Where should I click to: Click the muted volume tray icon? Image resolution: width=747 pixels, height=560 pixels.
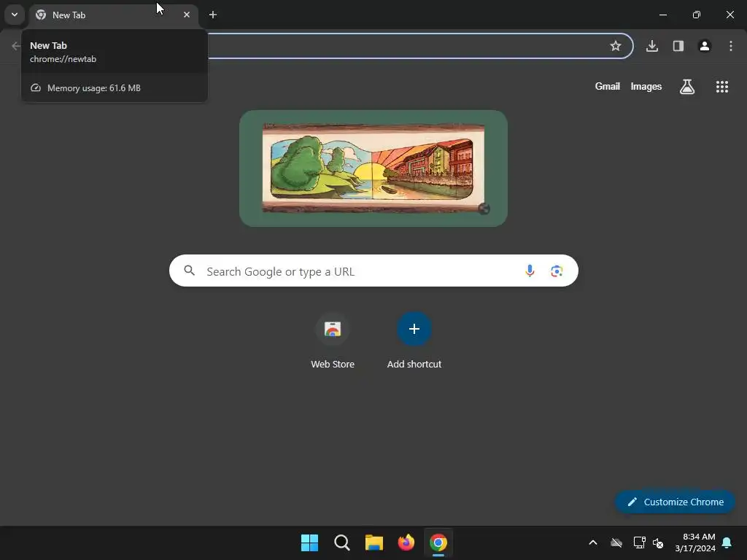pyautogui.click(x=658, y=542)
